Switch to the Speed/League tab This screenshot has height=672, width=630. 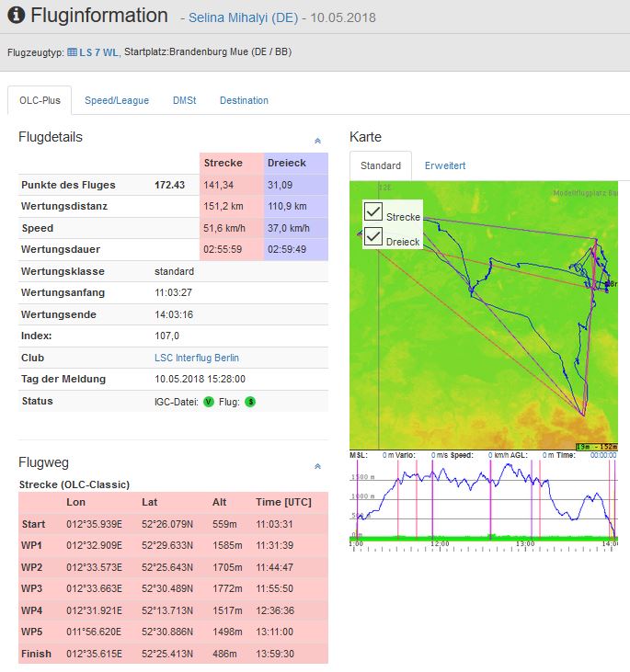coord(117,100)
